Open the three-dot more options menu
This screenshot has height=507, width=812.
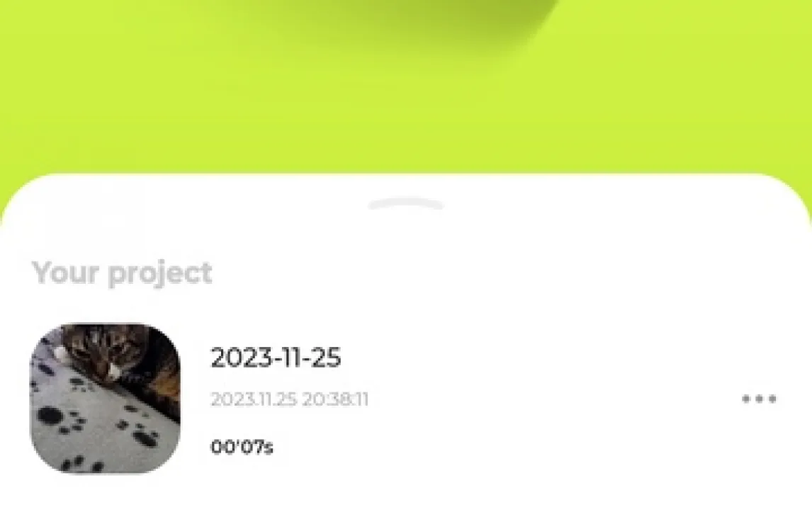point(759,399)
